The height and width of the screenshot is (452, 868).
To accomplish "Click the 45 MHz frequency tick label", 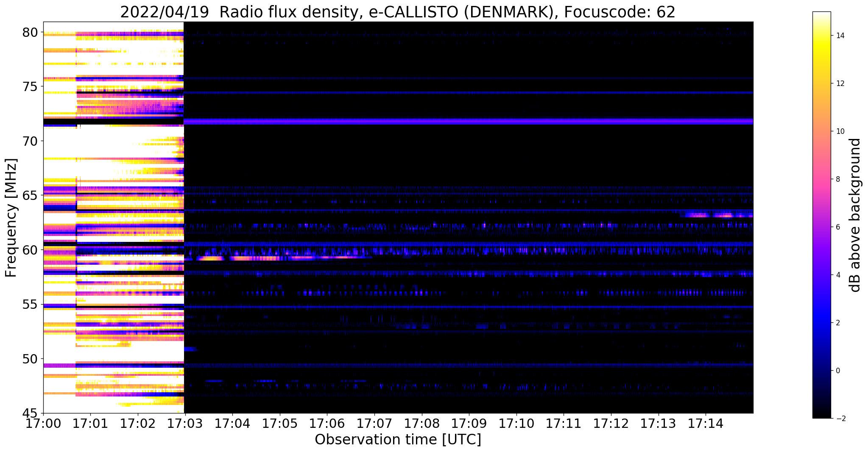I will pos(29,413).
